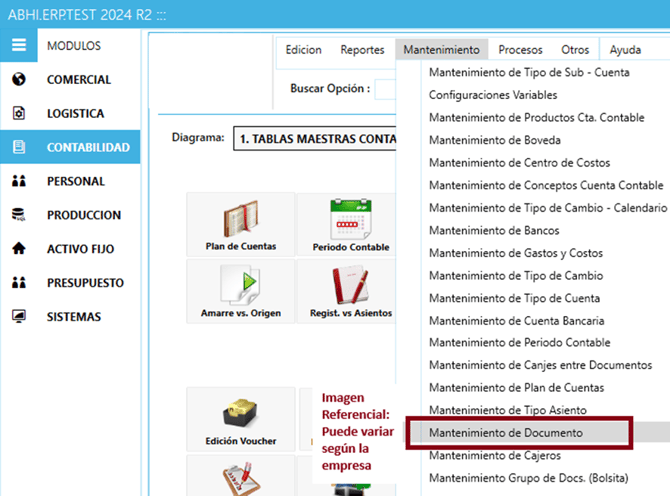Click the hamburger menu icon beside MODULOS
The height and width of the screenshot is (496, 670).
[19, 46]
